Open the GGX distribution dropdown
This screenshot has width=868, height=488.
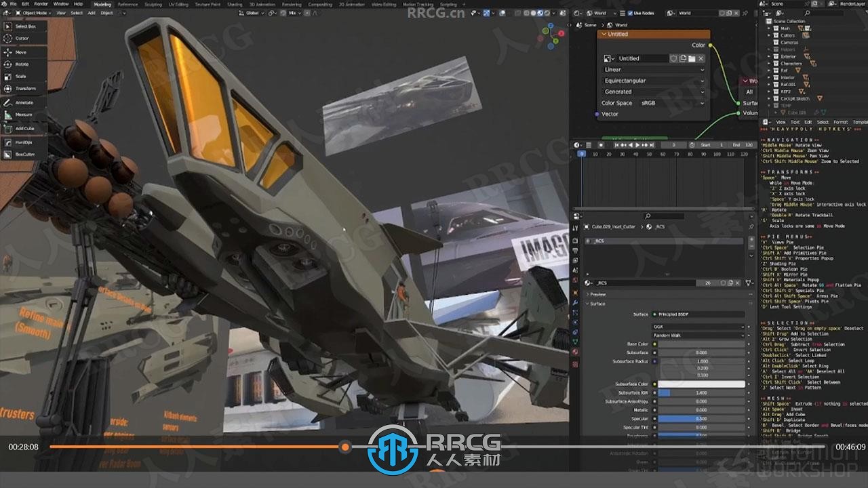[698, 327]
